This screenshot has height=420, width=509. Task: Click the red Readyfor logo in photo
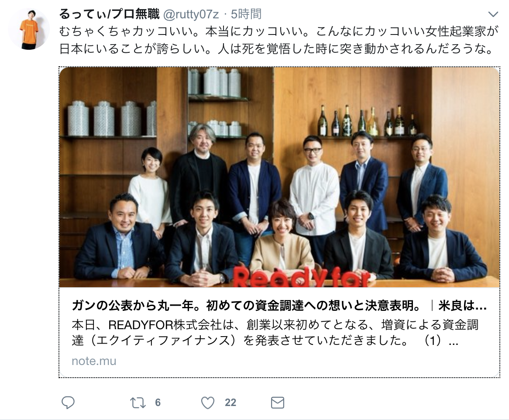coord(302,277)
